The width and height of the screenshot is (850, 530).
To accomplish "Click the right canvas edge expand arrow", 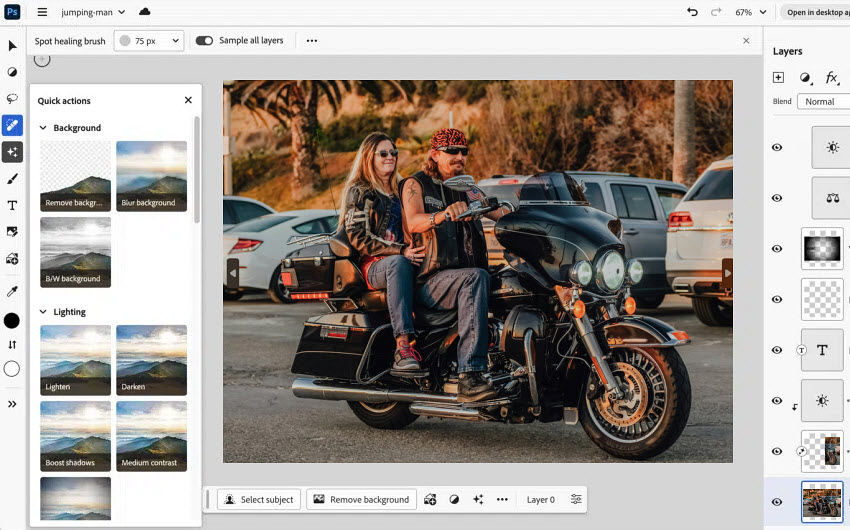I will point(727,273).
